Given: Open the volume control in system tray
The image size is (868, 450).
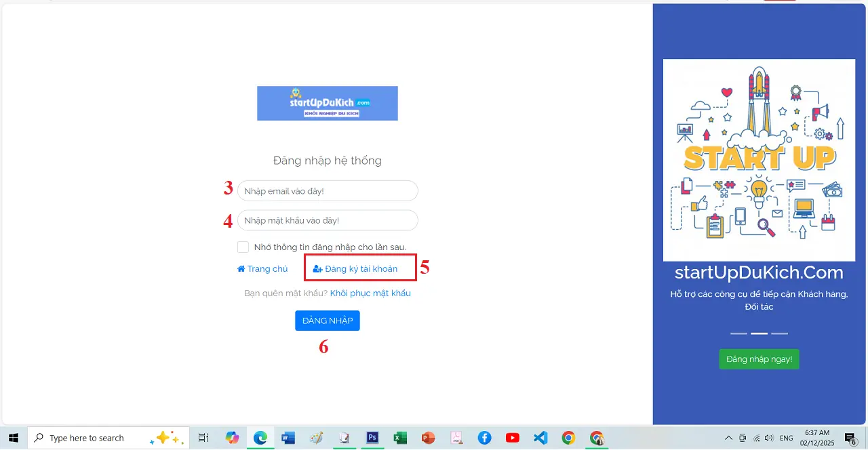Looking at the screenshot, I should tap(770, 438).
